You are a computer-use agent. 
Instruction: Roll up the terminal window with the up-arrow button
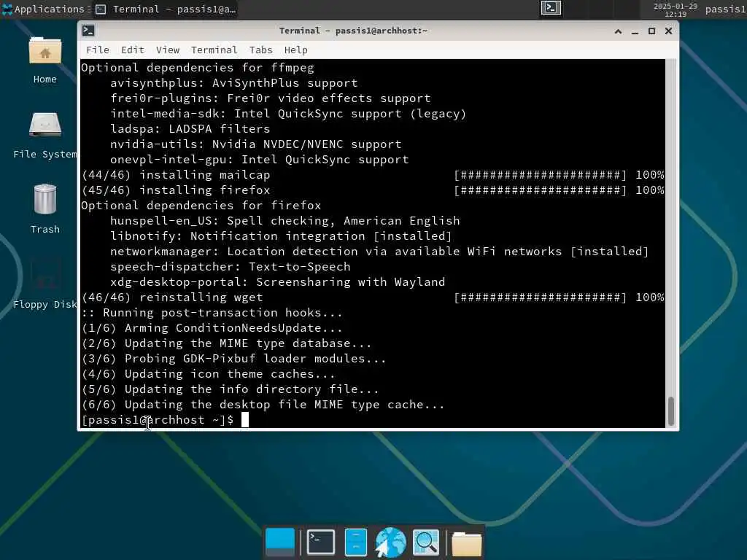[x=618, y=31]
